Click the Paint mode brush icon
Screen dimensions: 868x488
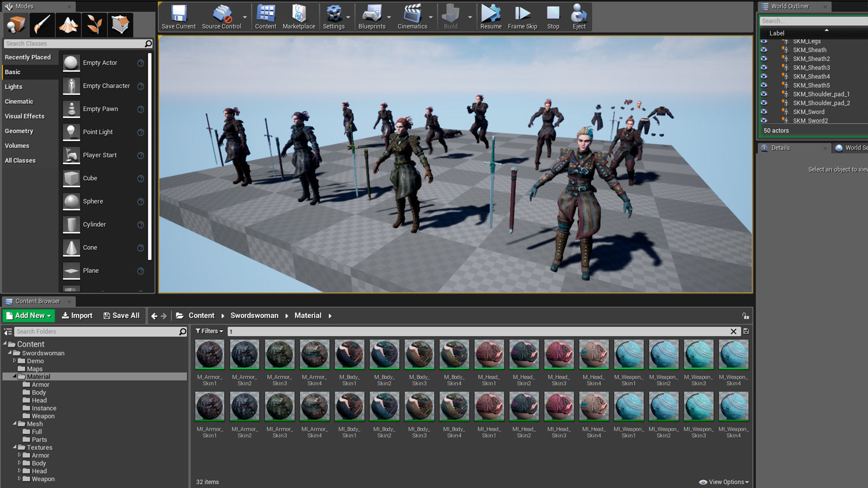[42, 25]
